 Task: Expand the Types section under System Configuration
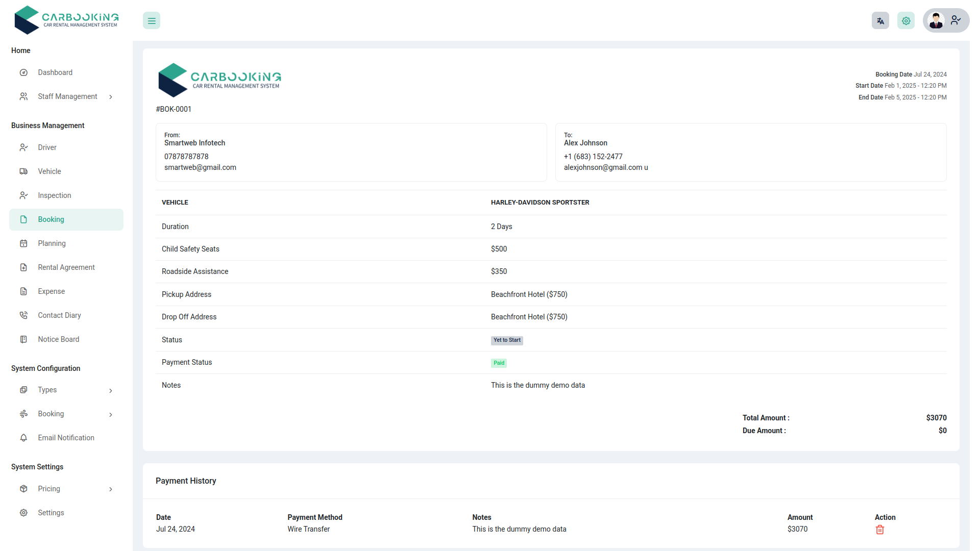111,390
